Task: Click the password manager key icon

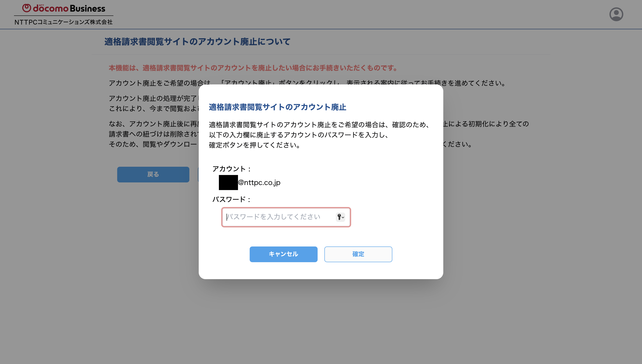Action: (x=339, y=217)
